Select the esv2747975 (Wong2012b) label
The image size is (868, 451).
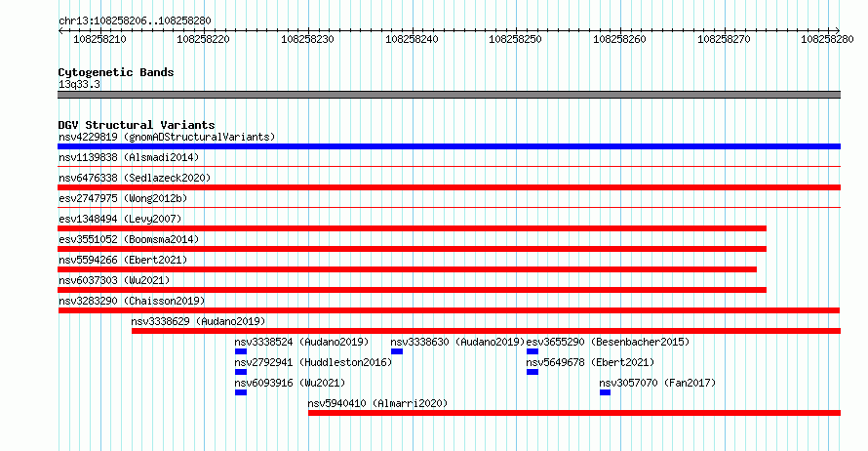click(x=123, y=198)
